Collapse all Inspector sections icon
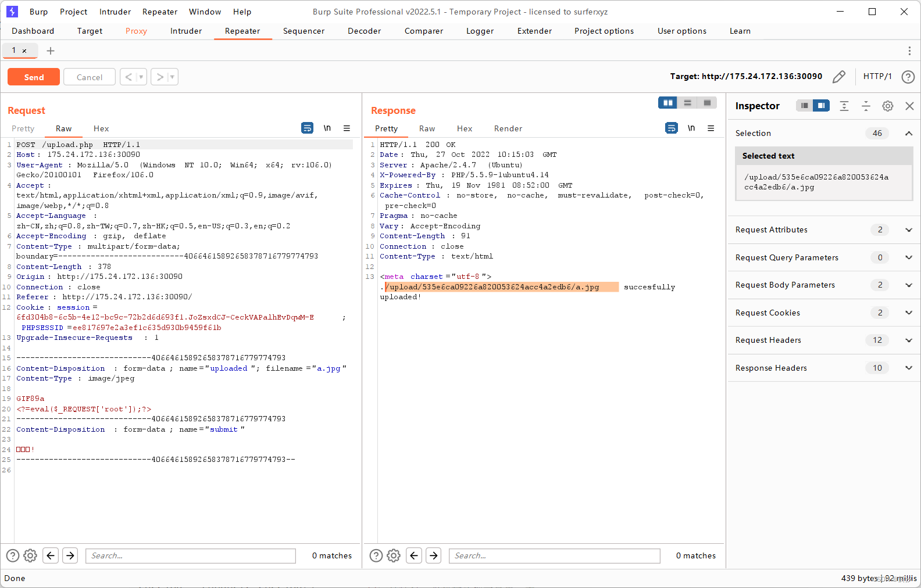Viewport: 921px width, 588px height. coord(866,106)
